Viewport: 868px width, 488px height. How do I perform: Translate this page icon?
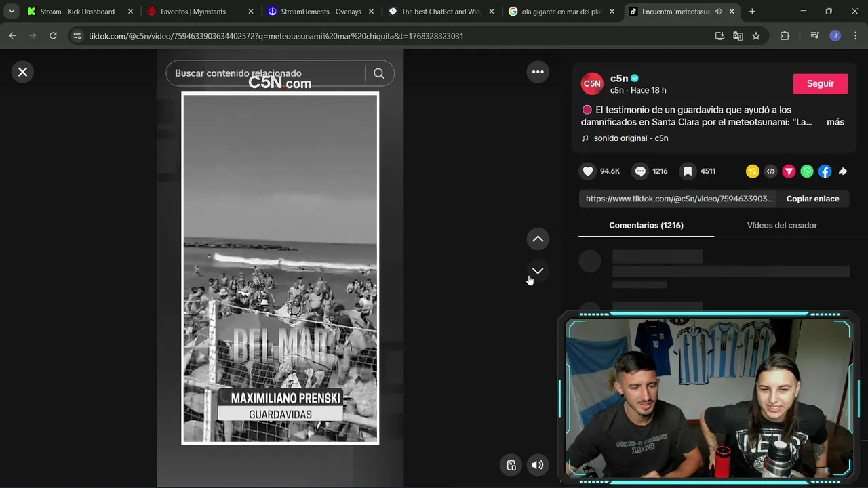738,36
